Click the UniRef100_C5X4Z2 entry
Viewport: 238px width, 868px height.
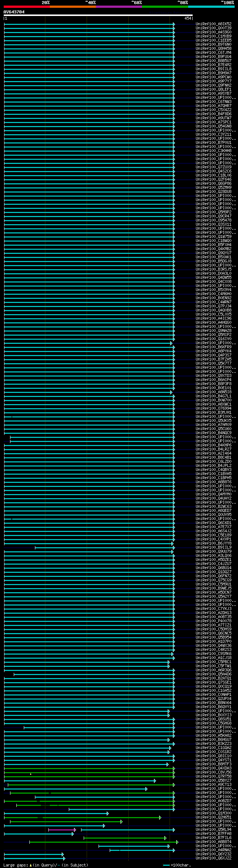(x=213, y=110)
